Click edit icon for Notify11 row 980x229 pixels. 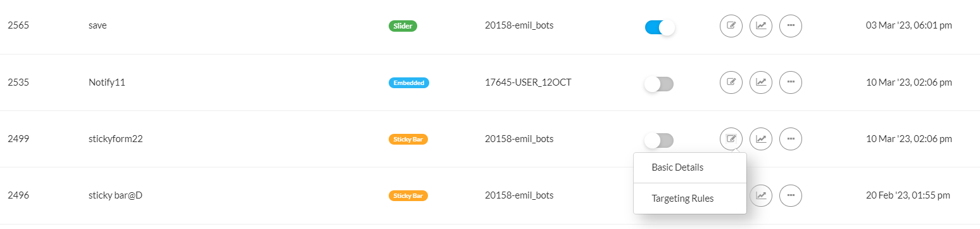click(x=731, y=82)
